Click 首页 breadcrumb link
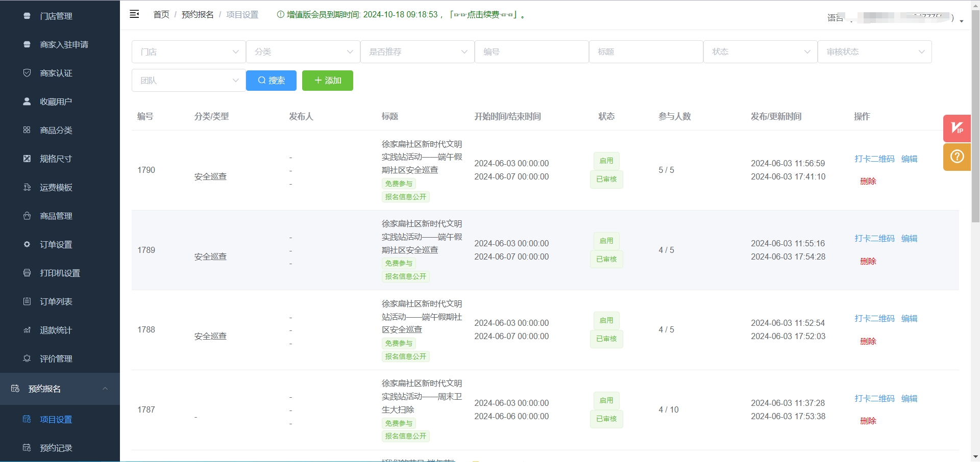 pos(161,15)
